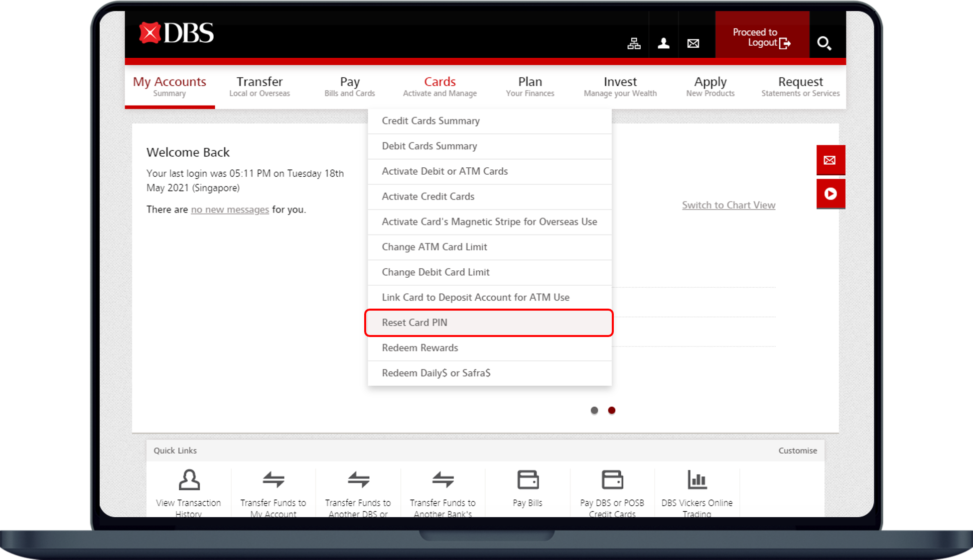
Task: Select the second red carousel dot
Action: pyautogui.click(x=612, y=411)
